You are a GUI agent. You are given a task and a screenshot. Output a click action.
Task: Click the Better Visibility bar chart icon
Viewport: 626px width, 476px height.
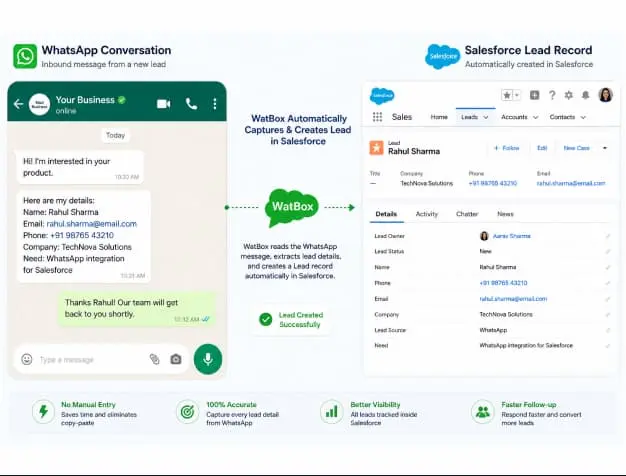[x=332, y=412]
